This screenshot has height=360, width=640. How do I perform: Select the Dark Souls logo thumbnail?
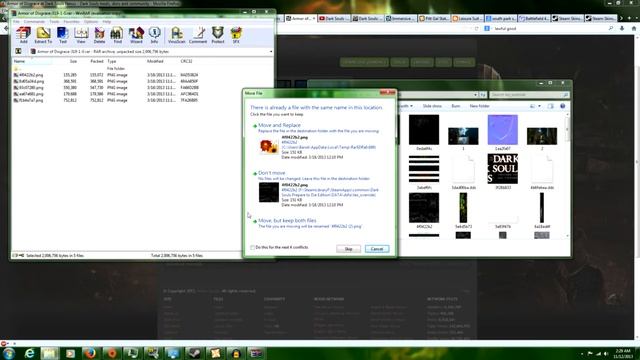(502, 169)
